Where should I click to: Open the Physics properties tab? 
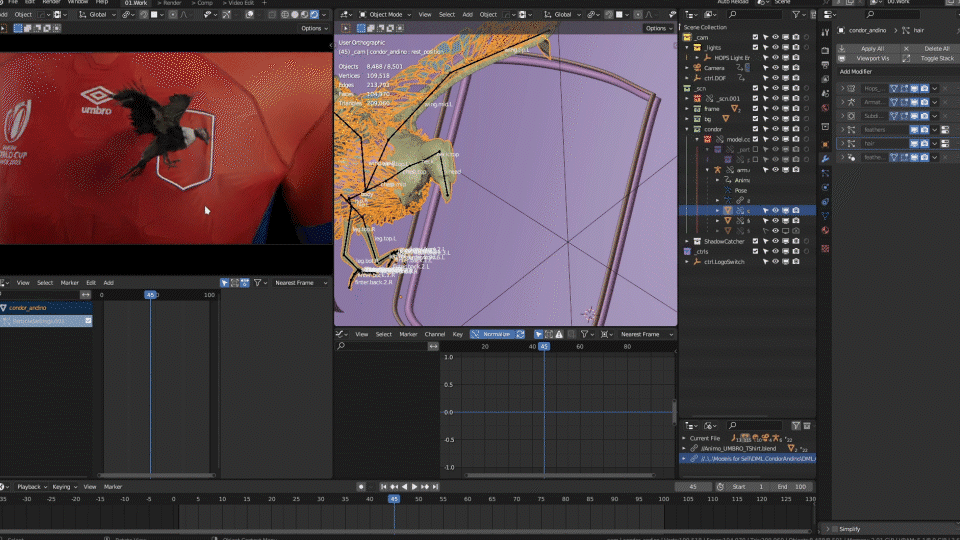point(825,187)
